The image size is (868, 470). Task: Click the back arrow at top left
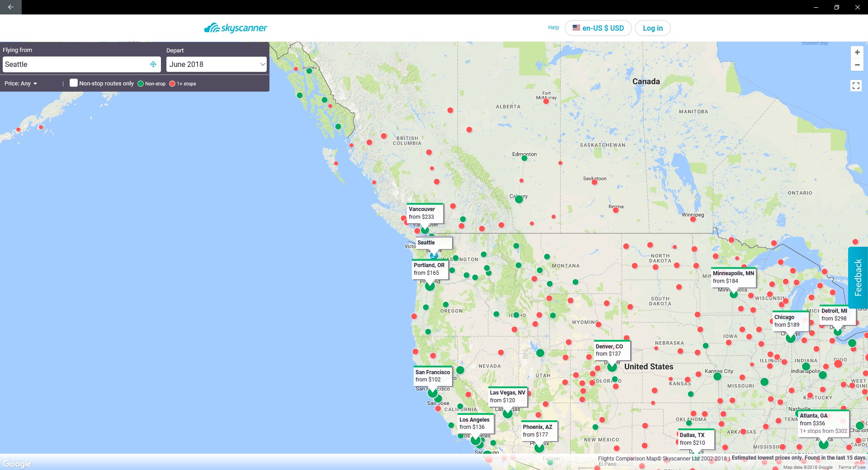[11, 7]
